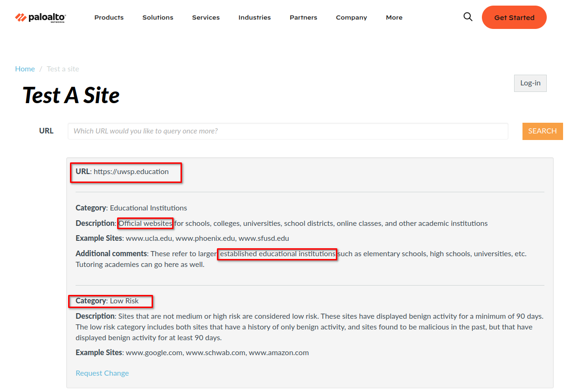Open the Company menu
571x392 pixels.
(351, 17)
